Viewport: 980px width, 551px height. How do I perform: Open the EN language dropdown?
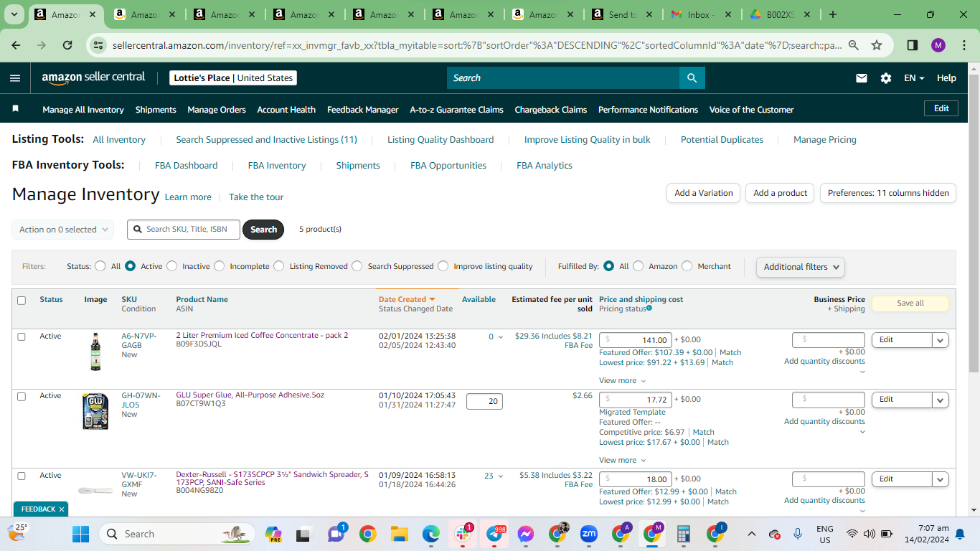pos(914,78)
